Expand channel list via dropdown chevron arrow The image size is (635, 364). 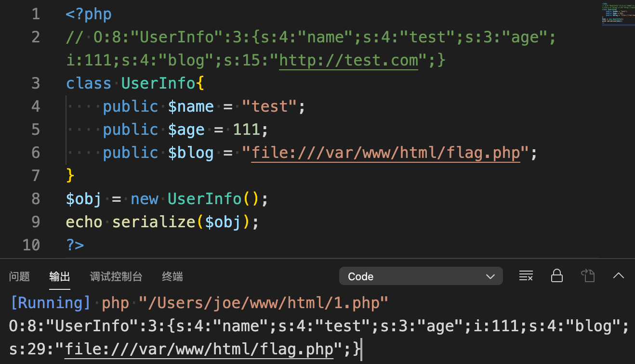pyautogui.click(x=490, y=277)
